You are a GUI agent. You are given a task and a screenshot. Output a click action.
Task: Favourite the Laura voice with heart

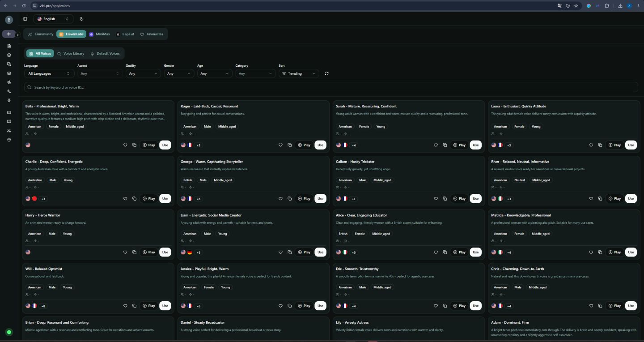point(591,145)
